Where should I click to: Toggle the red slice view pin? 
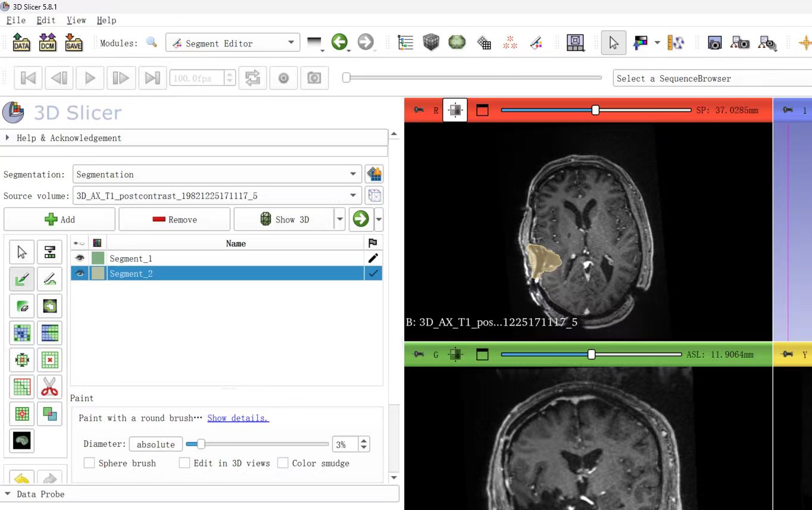pos(419,110)
